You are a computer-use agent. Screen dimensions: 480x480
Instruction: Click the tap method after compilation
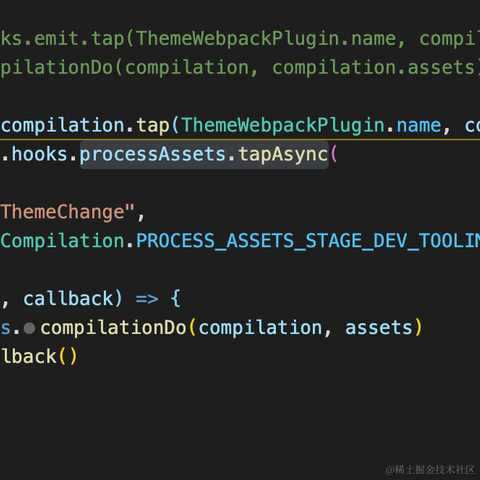(x=153, y=127)
